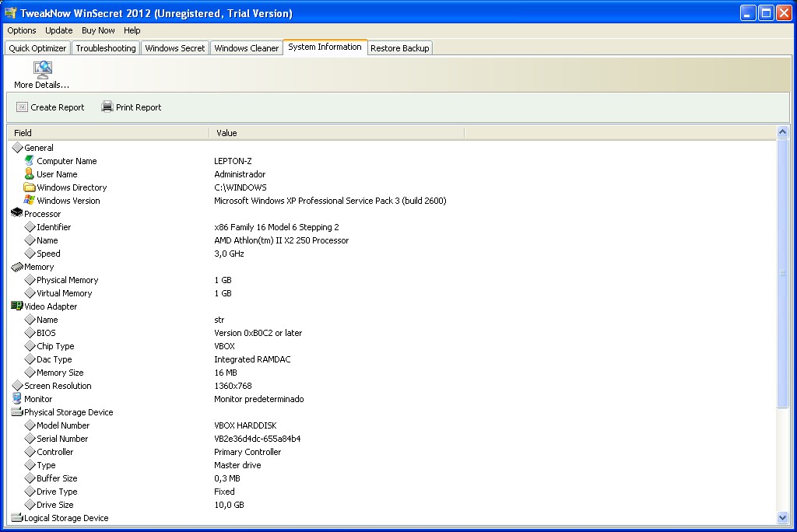Open the Options menu
The image size is (797, 532).
pos(22,30)
